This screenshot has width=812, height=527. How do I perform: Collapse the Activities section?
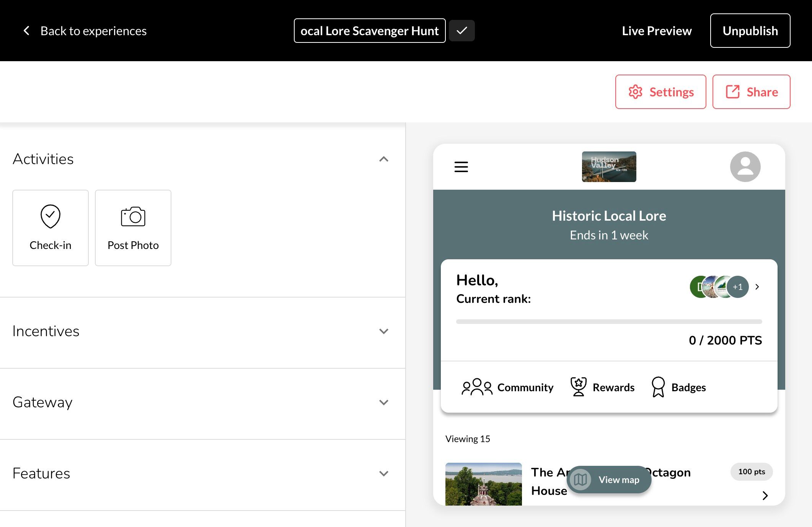coord(383,159)
